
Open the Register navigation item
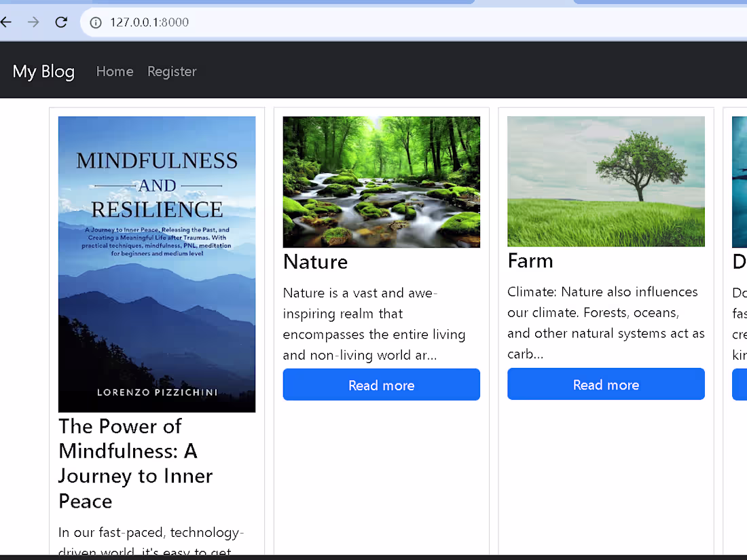click(x=172, y=71)
